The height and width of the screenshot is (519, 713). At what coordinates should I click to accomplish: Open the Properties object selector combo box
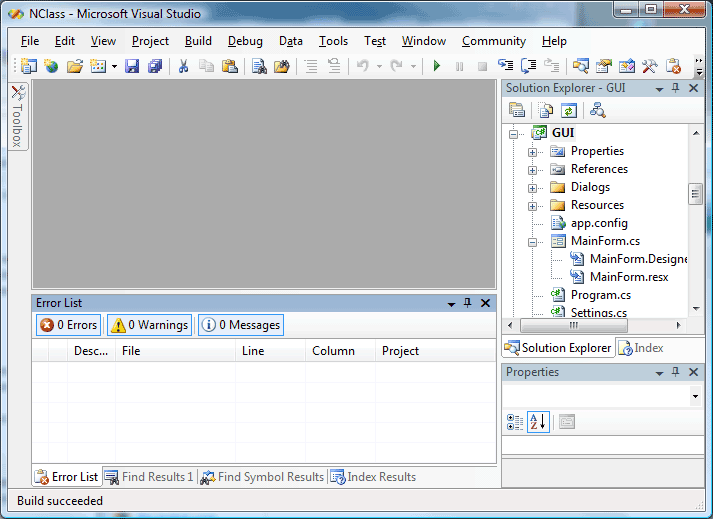[x=603, y=396]
